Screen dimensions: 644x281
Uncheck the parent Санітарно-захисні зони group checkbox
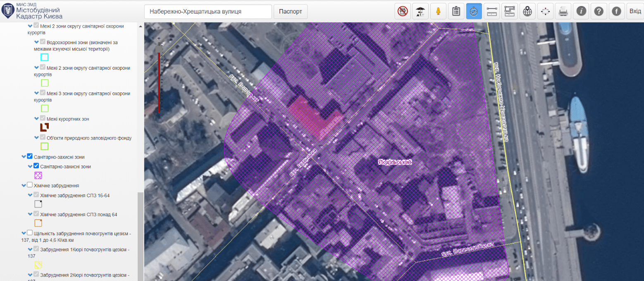tap(30, 157)
